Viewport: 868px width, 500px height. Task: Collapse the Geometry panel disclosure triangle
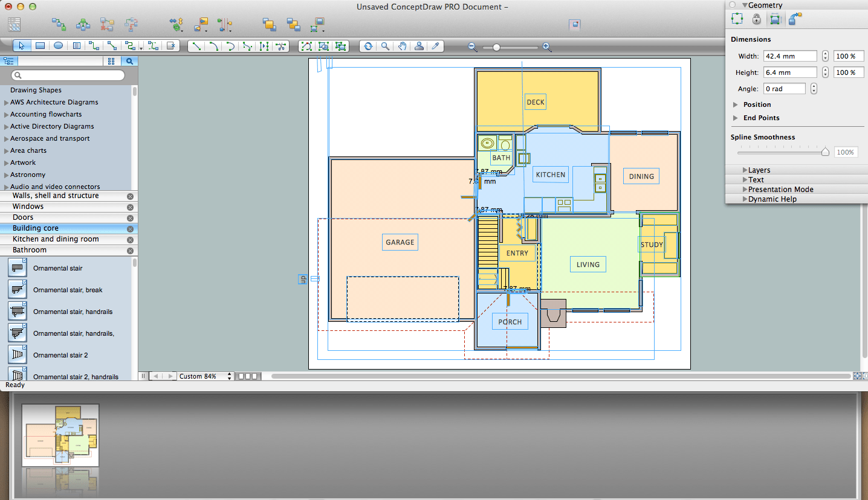click(744, 5)
